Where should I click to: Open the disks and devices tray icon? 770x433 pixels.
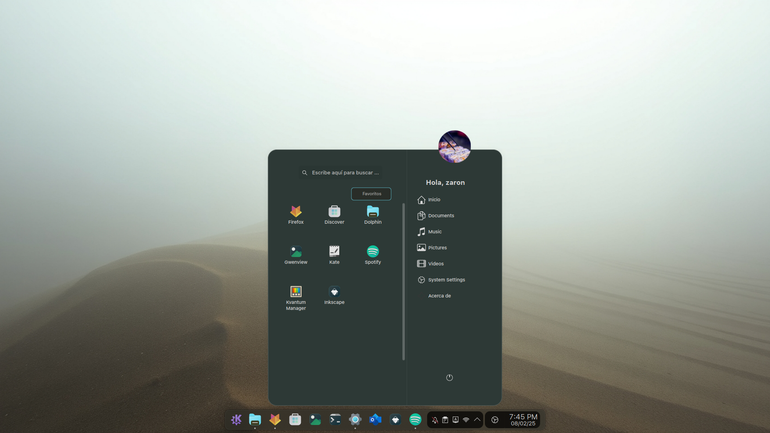coord(456,420)
